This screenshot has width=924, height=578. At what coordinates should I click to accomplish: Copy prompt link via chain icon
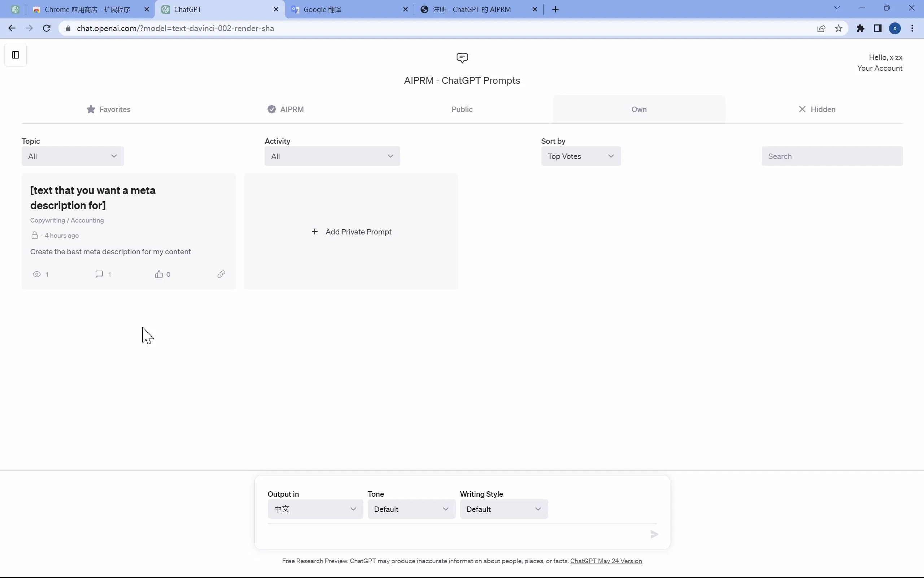(221, 274)
